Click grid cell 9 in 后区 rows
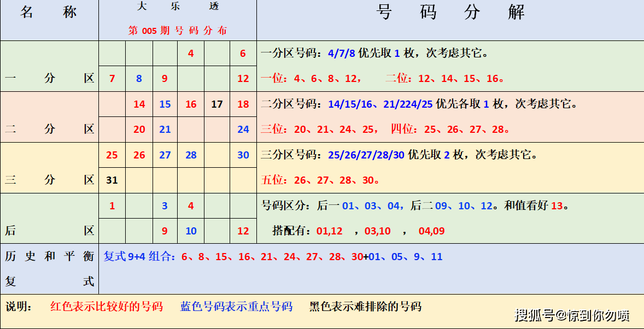Image resolution: width=644 pixels, height=329 pixels. [x=165, y=231]
